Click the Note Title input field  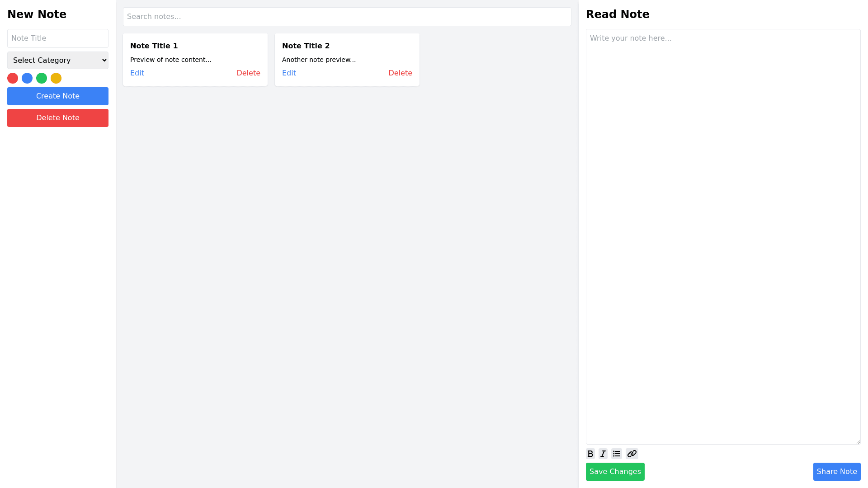tap(58, 38)
